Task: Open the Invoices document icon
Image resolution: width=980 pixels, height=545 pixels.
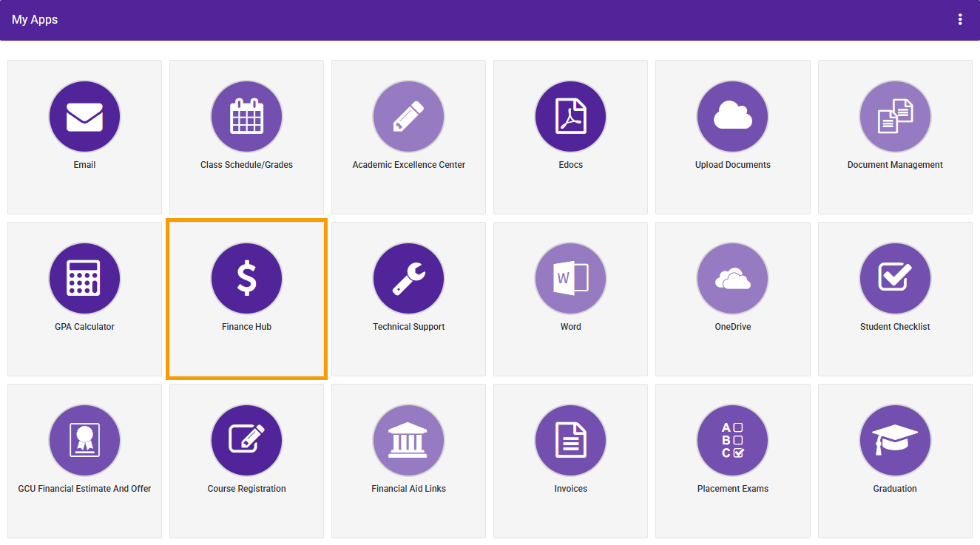Action: (570, 441)
